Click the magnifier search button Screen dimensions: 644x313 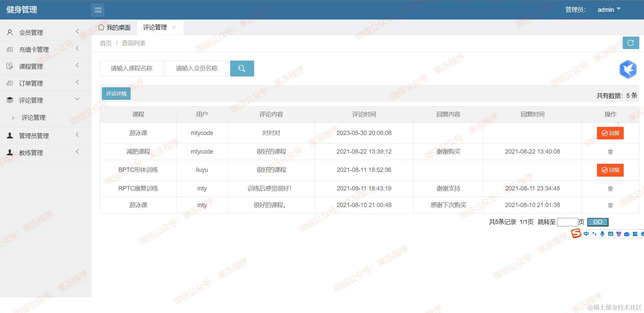click(242, 68)
